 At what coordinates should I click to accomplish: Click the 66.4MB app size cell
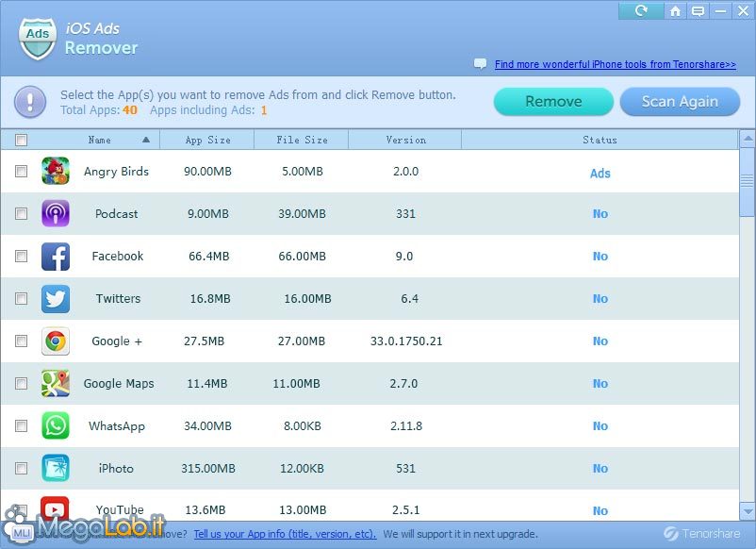[x=208, y=257]
